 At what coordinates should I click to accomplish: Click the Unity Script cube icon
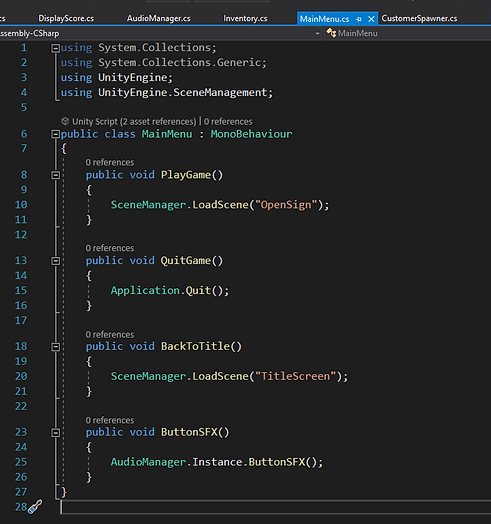coord(65,121)
